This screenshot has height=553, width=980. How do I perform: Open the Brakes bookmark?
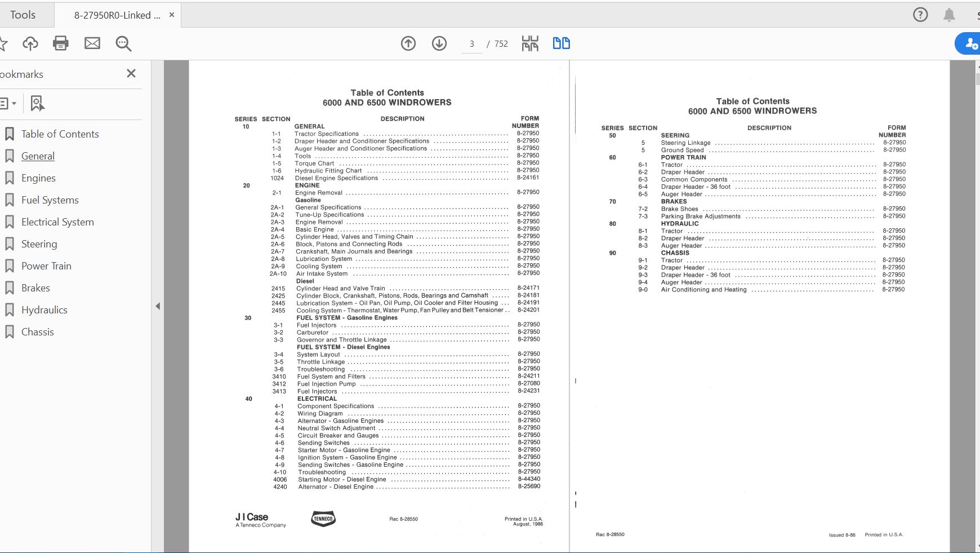point(35,288)
